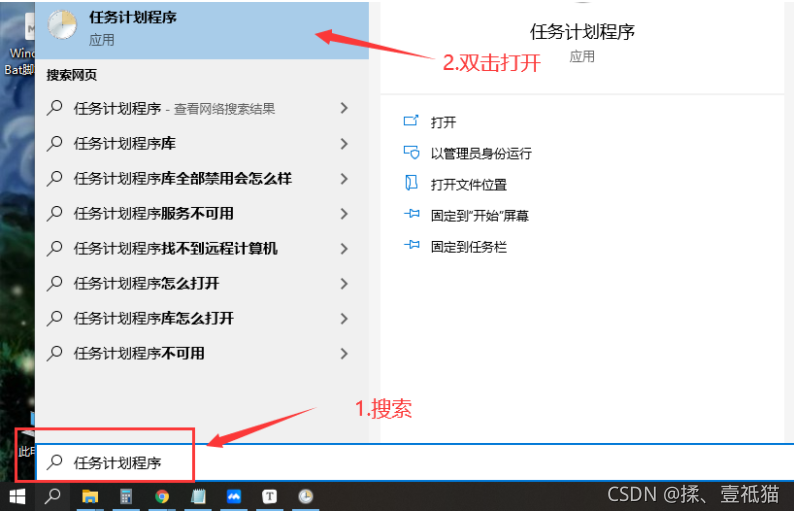
Task: Click the shield icon for 以管理员身份运行
Action: (x=411, y=152)
